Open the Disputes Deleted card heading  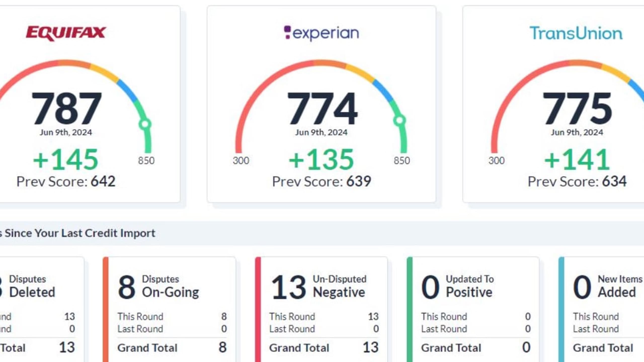(x=32, y=286)
